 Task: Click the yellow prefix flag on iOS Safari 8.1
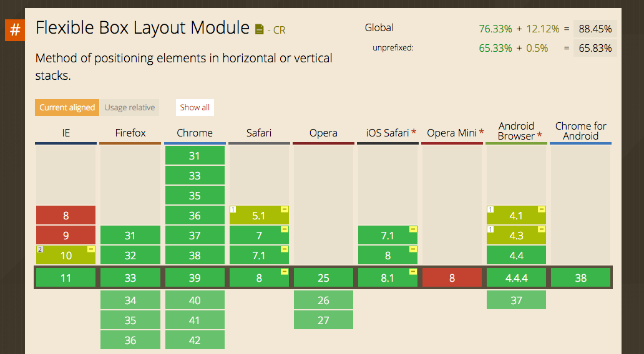pos(413,272)
